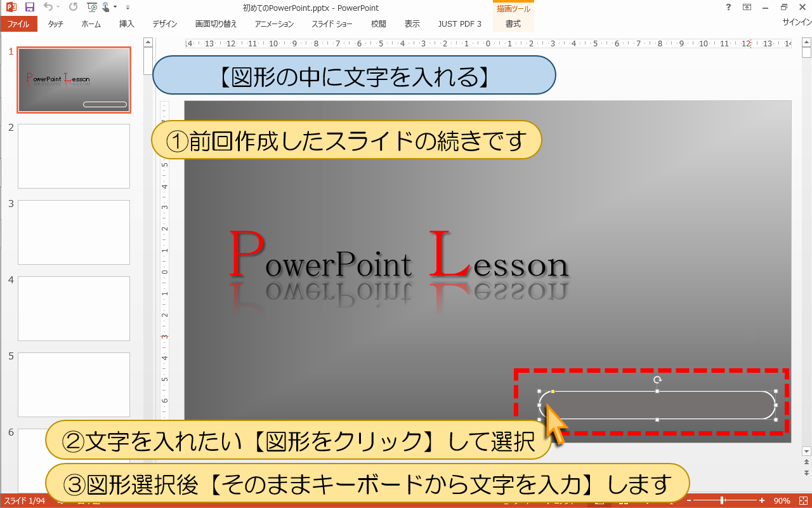812x508 pixels.
Task: Open Ribbon Display Options icon
Action: pos(747,8)
